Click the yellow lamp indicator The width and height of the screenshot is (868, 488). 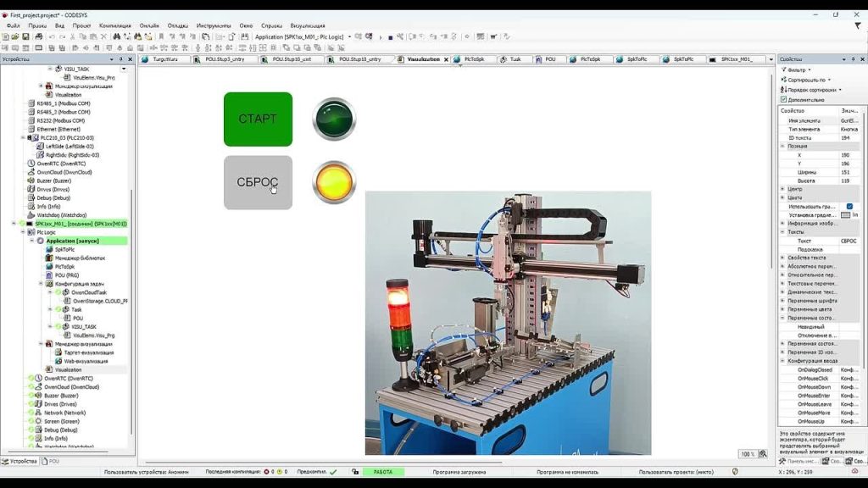pos(334,182)
